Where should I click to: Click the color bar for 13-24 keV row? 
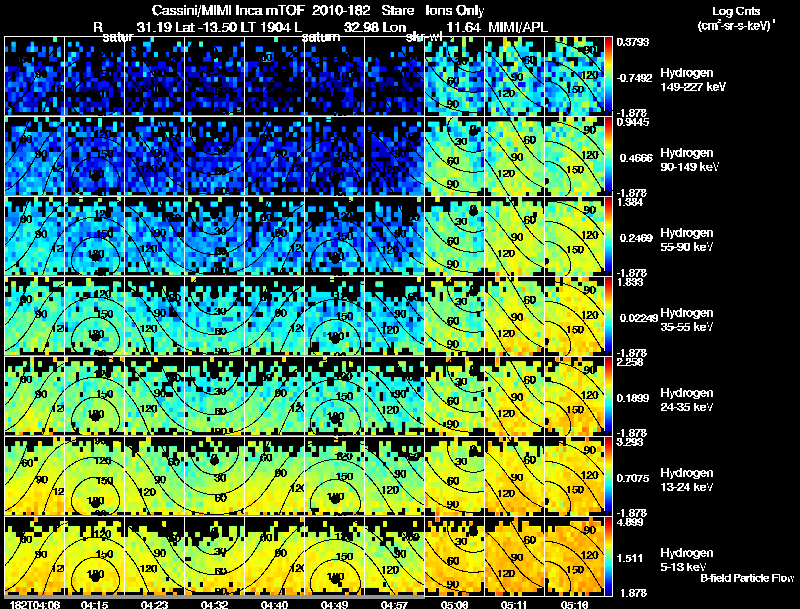[608, 476]
